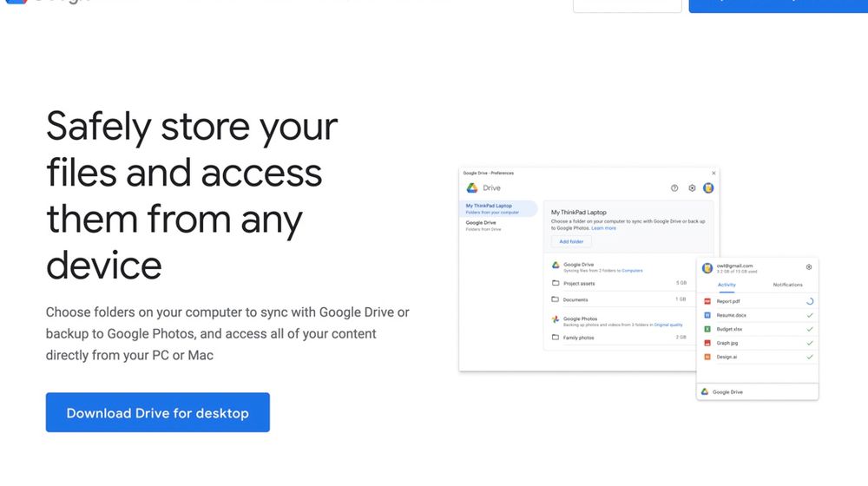The width and height of the screenshot is (868, 486).
Task: Click the Documents folder name
Action: point(575,300)
